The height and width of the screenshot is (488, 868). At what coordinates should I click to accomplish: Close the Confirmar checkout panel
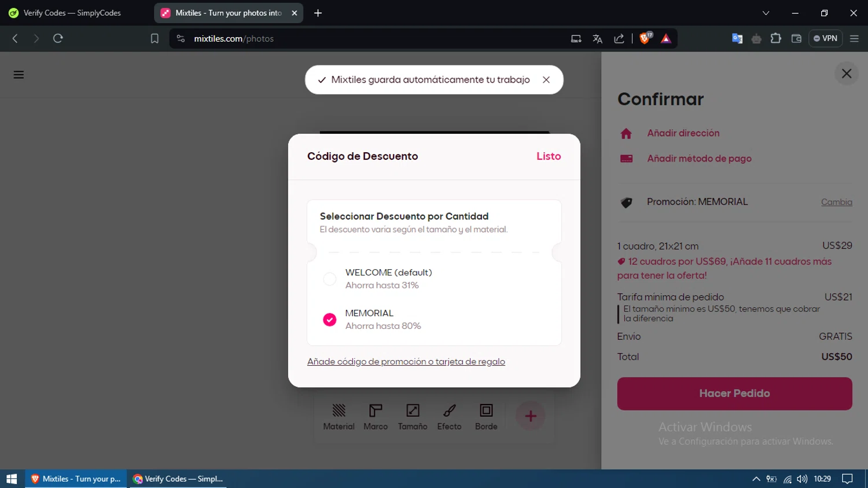coord(847,74)
